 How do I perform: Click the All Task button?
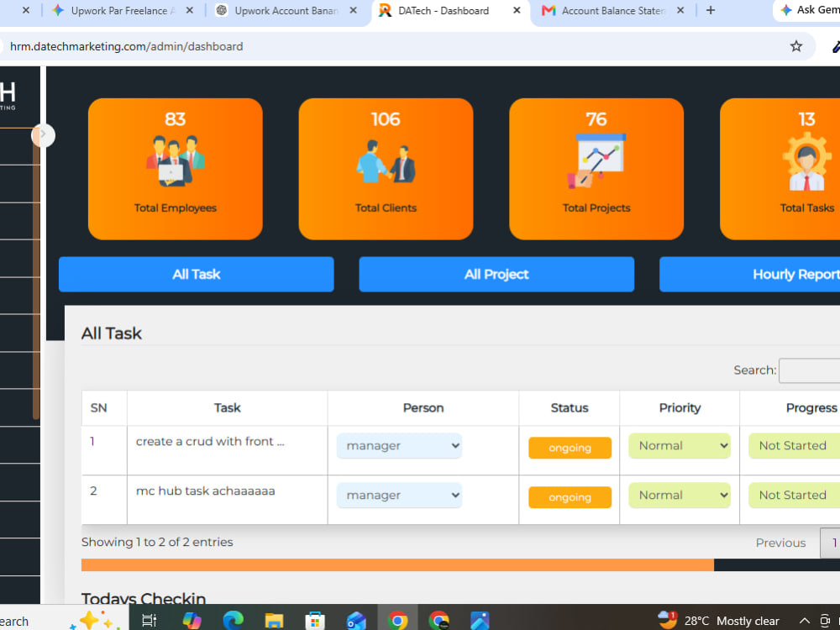click(196, 275)
